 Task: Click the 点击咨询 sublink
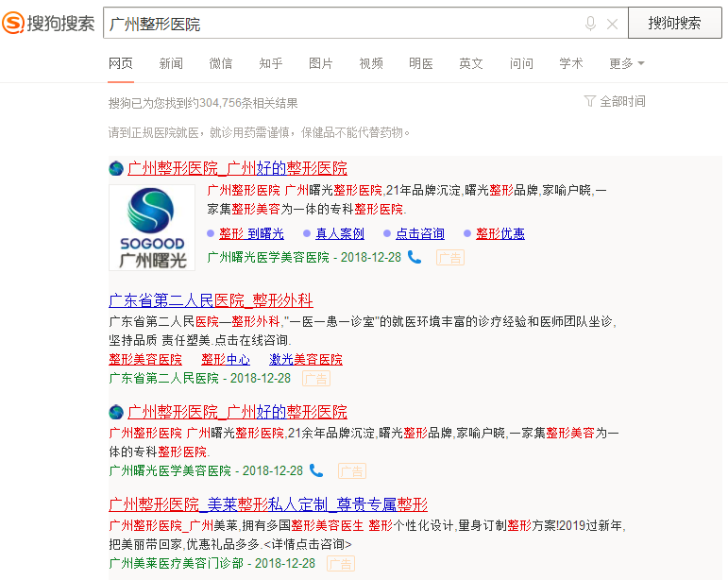pos(419,233)
